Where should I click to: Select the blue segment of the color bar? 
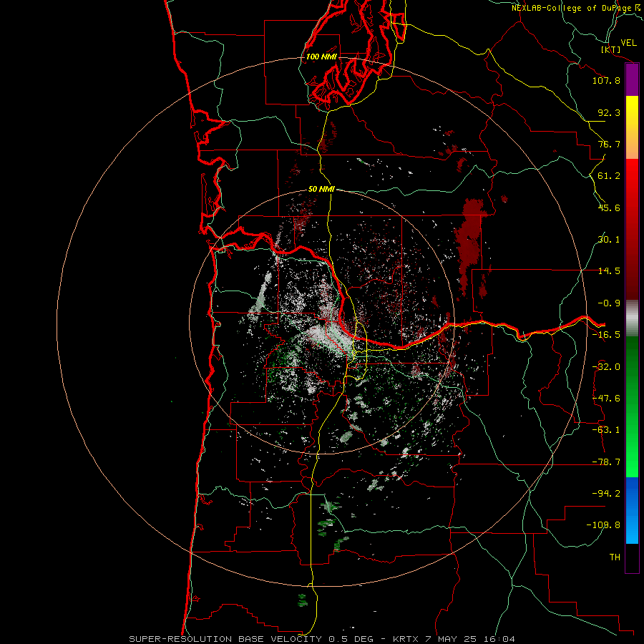[x=632, y=510]
